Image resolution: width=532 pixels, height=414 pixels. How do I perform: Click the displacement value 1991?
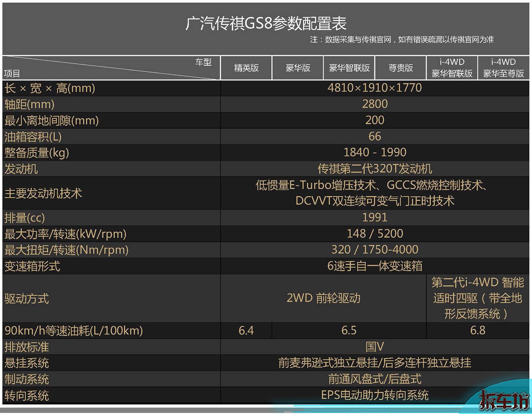tap(375, 217)
